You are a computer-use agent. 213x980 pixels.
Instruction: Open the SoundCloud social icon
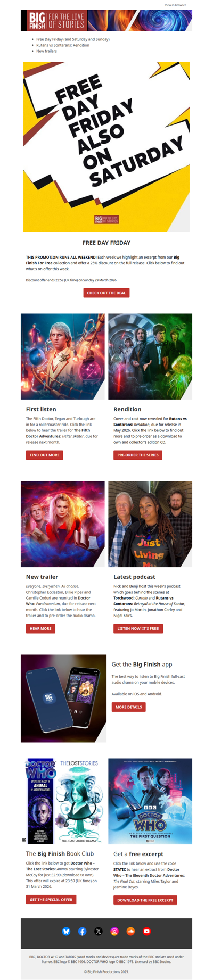[x=130, y=931]
